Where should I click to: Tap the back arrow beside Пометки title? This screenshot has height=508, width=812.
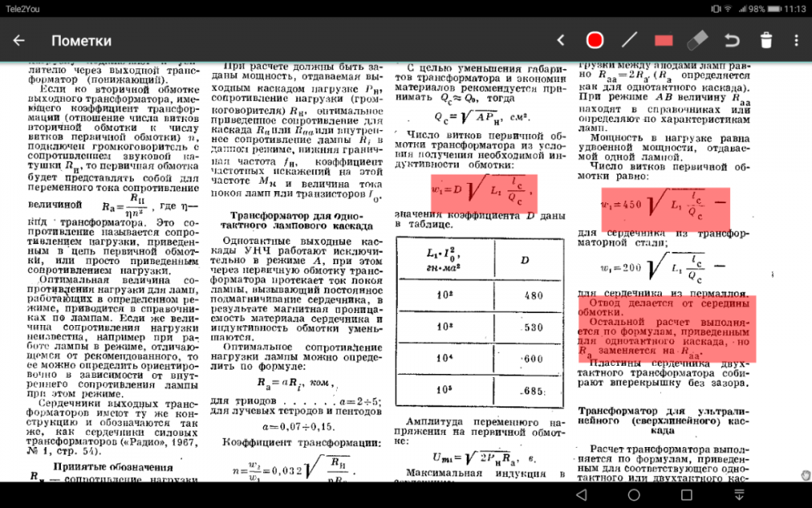pos(19,39)
